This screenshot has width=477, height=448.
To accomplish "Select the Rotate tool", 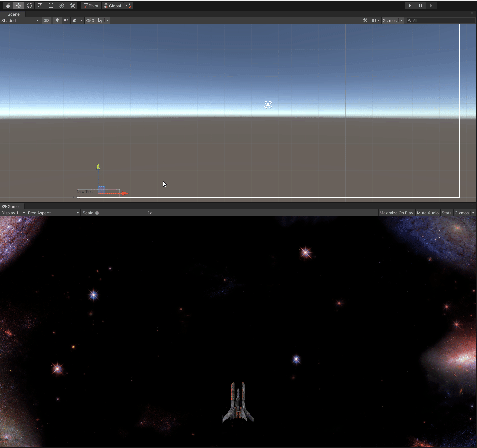I will pyautogui.click(x=29, y=6).
